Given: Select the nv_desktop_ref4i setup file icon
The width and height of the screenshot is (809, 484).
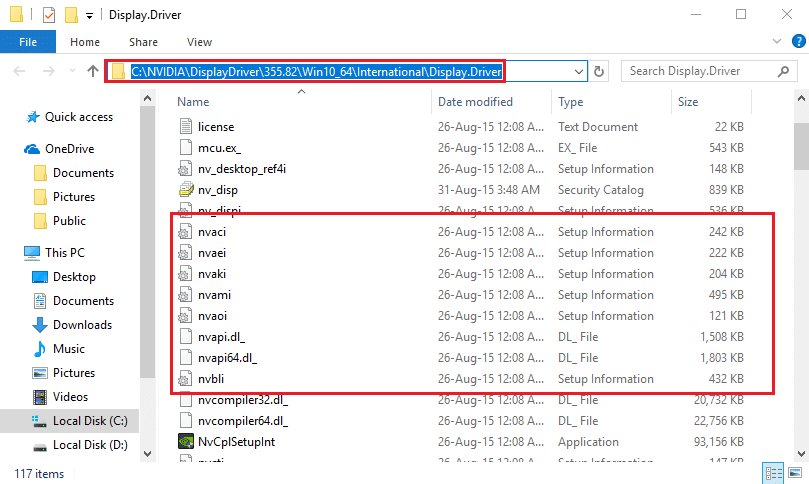Looking at the screenshot, I should pyautogui.click(x=186, y=169).
